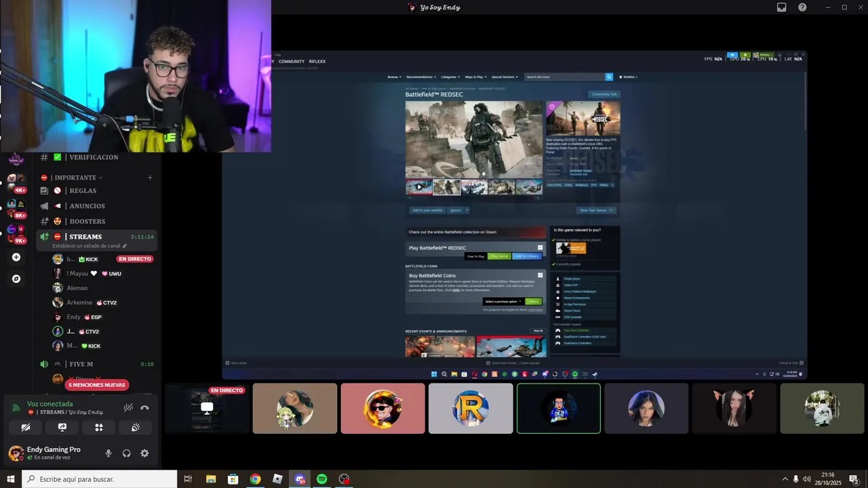Click Steam store search magnifier button
The height and width of the screenshot is (488, 868).
coord(609,77)
